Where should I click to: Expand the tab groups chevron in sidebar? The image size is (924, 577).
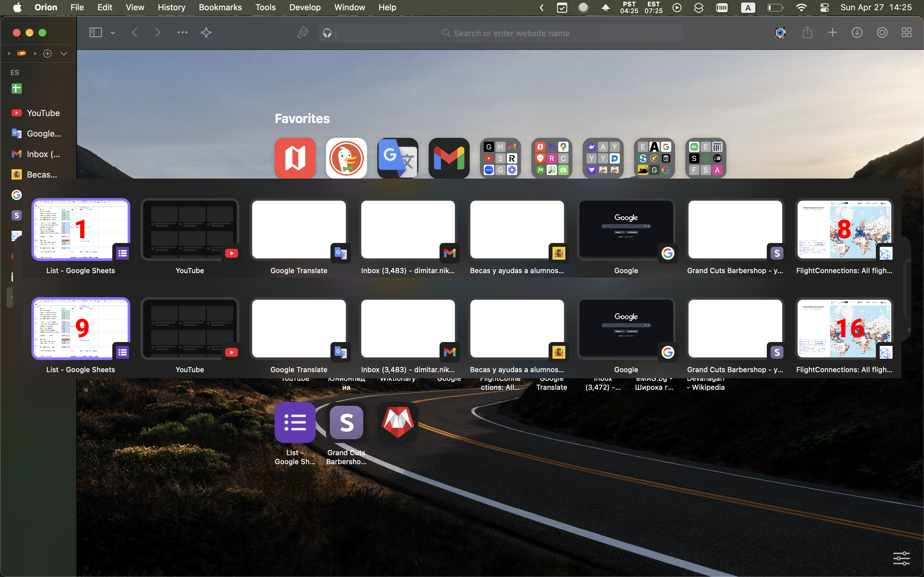click(64, 54)
